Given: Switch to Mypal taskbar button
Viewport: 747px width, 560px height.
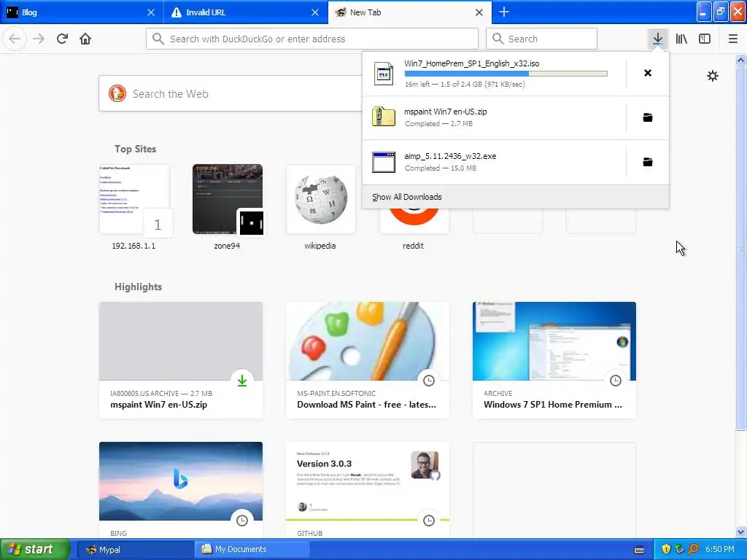Looking at the screenshot, I should [x=136, y=550].
